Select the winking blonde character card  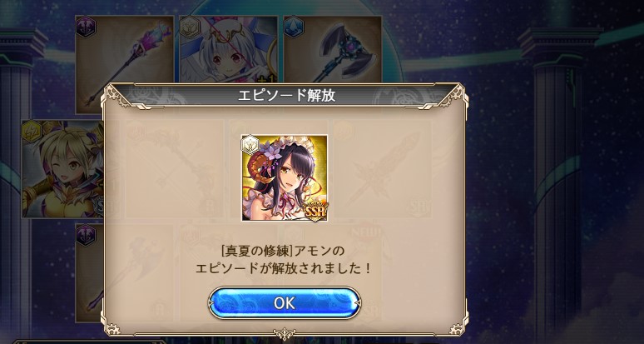point(62,168)
